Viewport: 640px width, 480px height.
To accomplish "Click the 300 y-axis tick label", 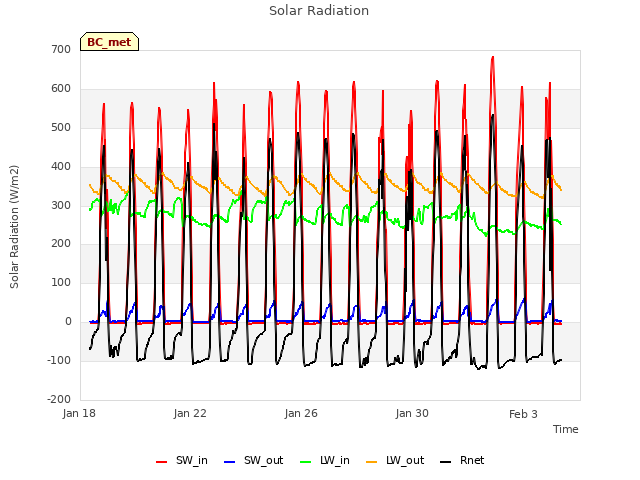I will pos(61,205).
